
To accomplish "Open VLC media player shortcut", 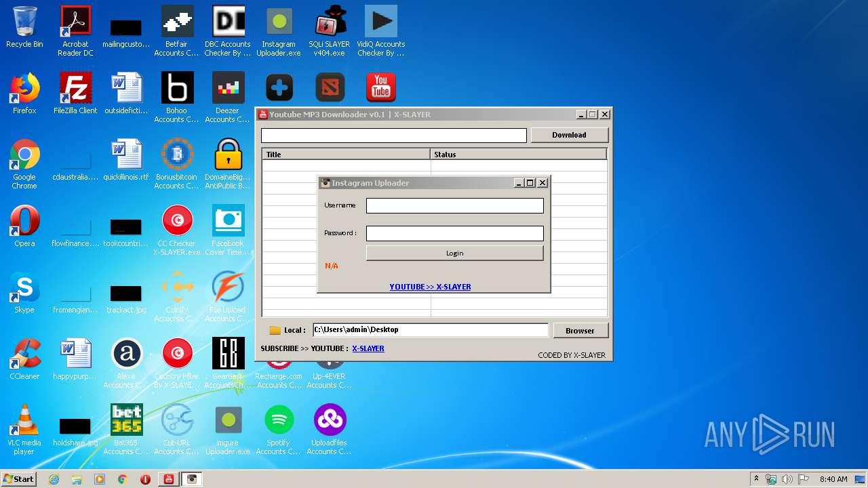I will coord(24,430).
